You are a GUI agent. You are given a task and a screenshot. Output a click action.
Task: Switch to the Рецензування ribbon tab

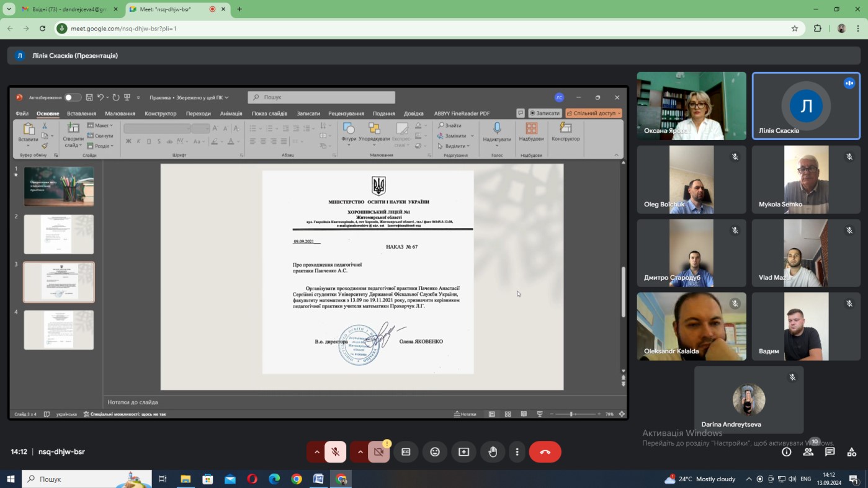pyautogui.click(x=346, y=113)
